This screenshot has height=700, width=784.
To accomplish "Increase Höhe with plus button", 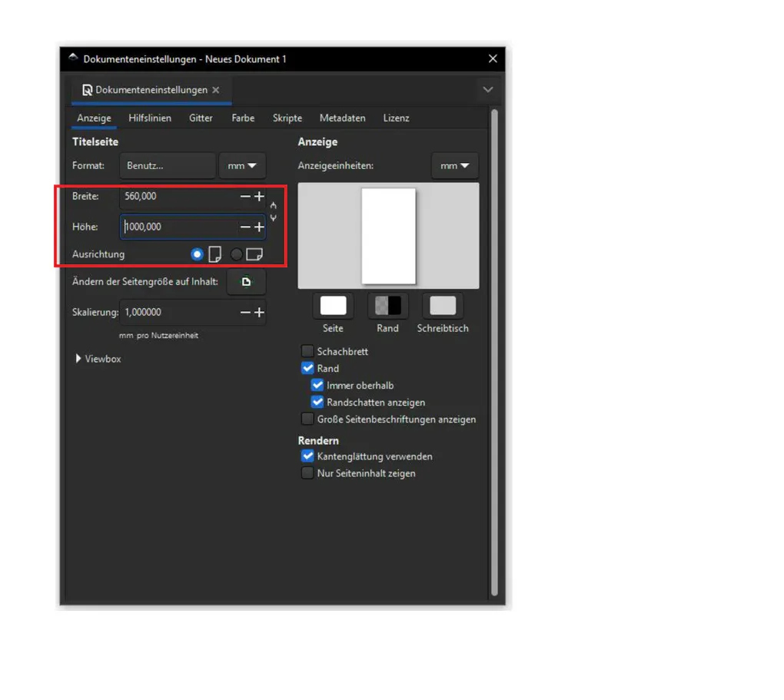I will pyautogui.click(x=259, y=227).
